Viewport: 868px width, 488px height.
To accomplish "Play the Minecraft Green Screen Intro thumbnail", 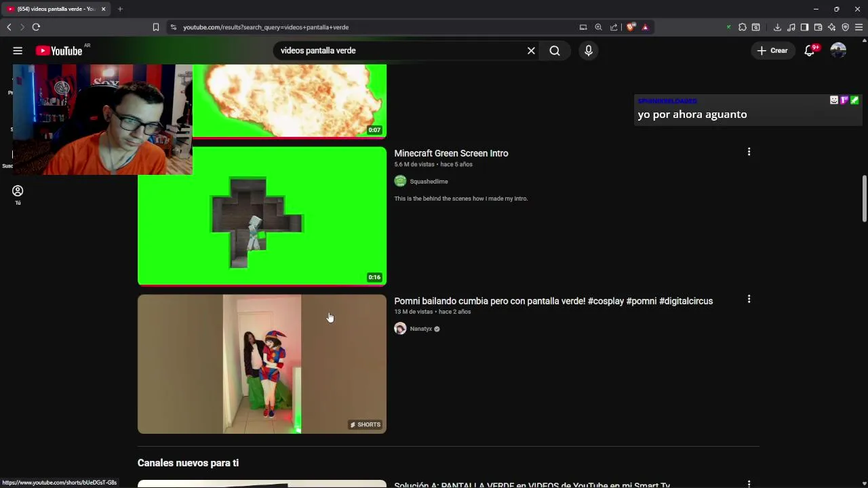I will [x=262, y=216].
